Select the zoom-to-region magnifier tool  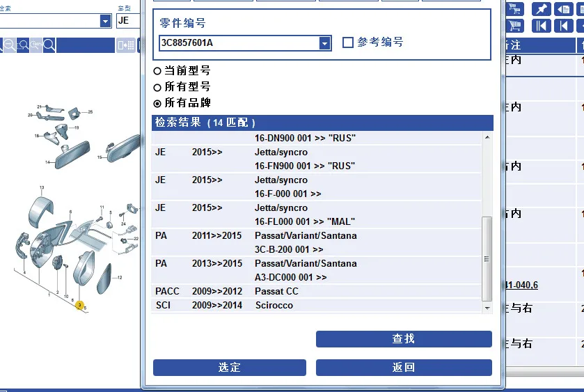(x=23, y=45)
